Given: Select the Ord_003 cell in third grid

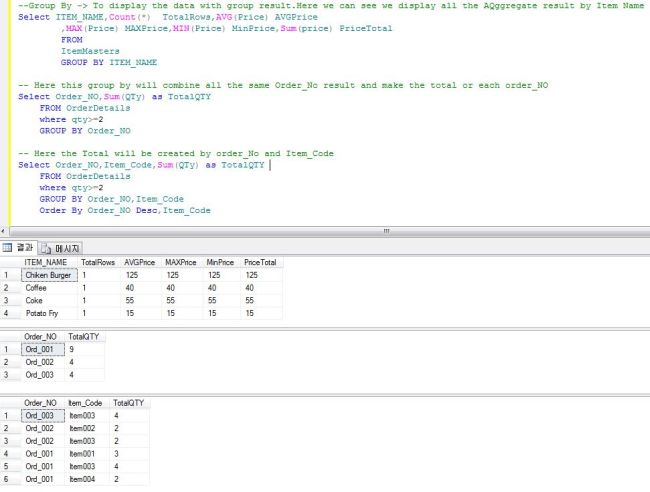Looking at the screenshot, I should [x=41, y=415].
